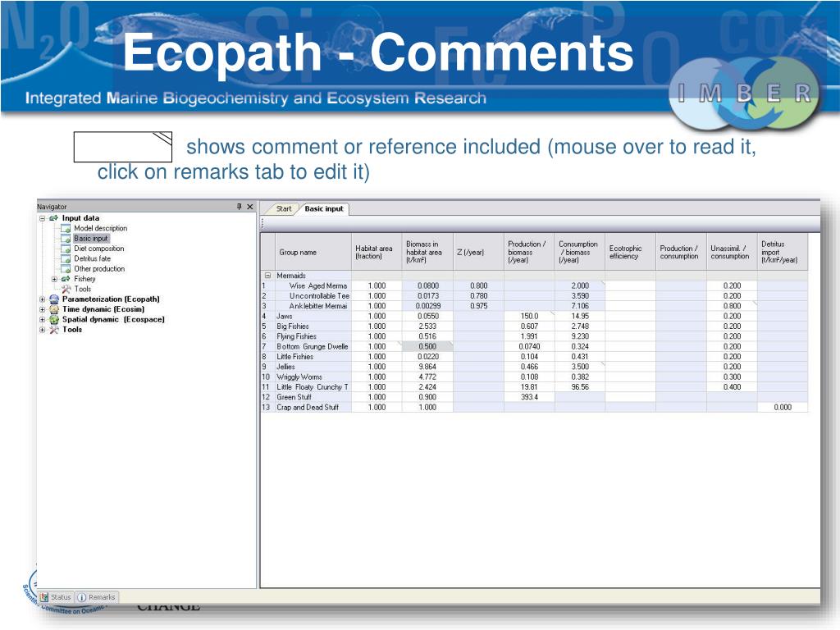Select Little Floaty Crunchy consumption cell 96.56
Screen dimensions: 840x630
coord(580,387)
